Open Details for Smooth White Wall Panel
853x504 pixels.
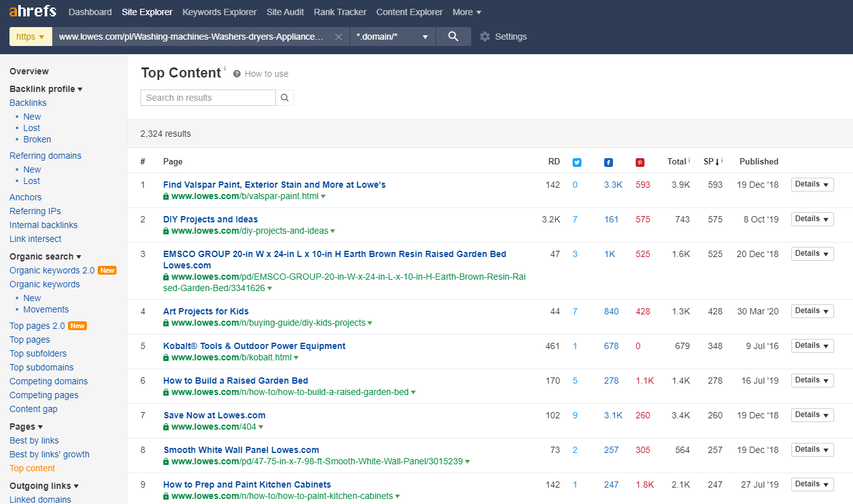pos(812,450)
